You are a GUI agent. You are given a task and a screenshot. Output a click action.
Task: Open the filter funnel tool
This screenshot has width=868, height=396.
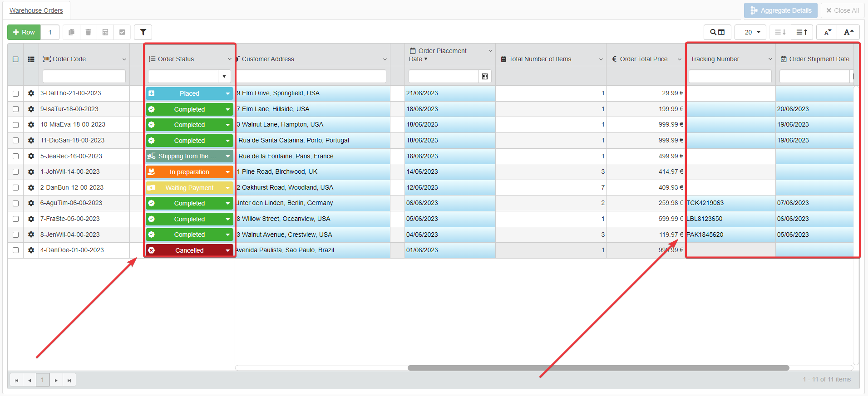click(x=143, y=32)
